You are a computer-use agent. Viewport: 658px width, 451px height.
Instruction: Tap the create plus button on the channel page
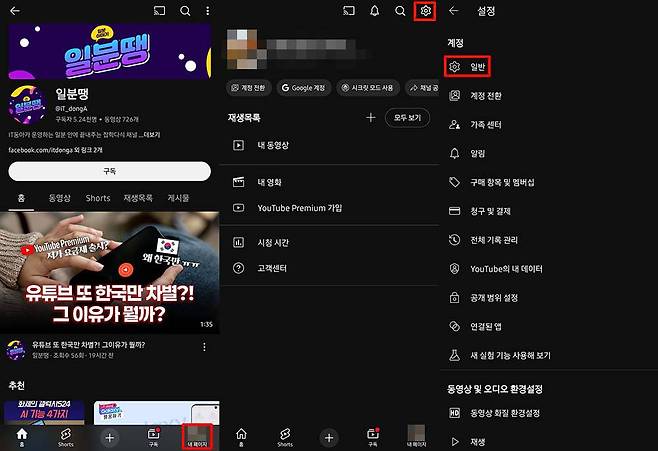(110, 438)
